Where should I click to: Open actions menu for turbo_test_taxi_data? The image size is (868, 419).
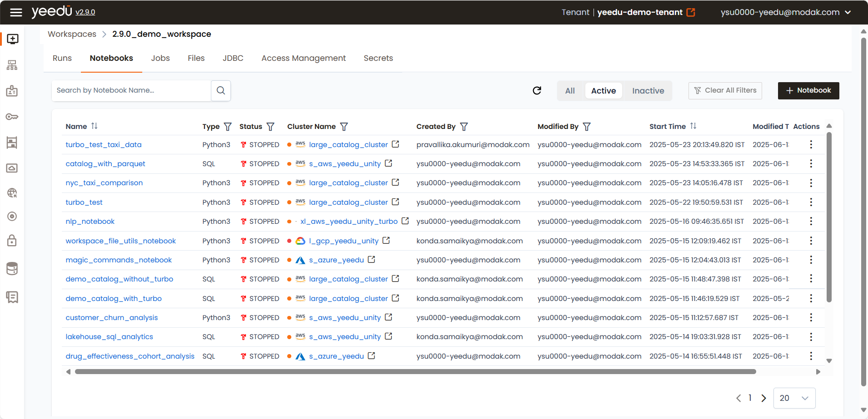811,144
